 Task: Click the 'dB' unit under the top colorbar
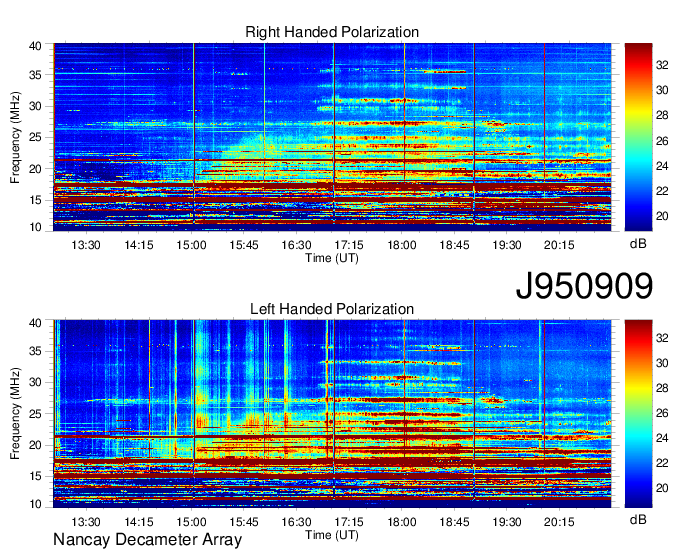pyautogui.click(x=638, y=244)
